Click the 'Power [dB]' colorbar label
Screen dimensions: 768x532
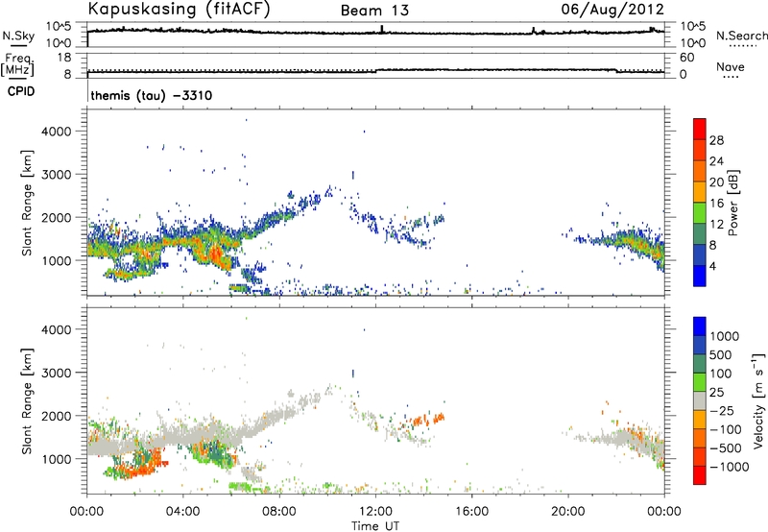pos(732,203)
